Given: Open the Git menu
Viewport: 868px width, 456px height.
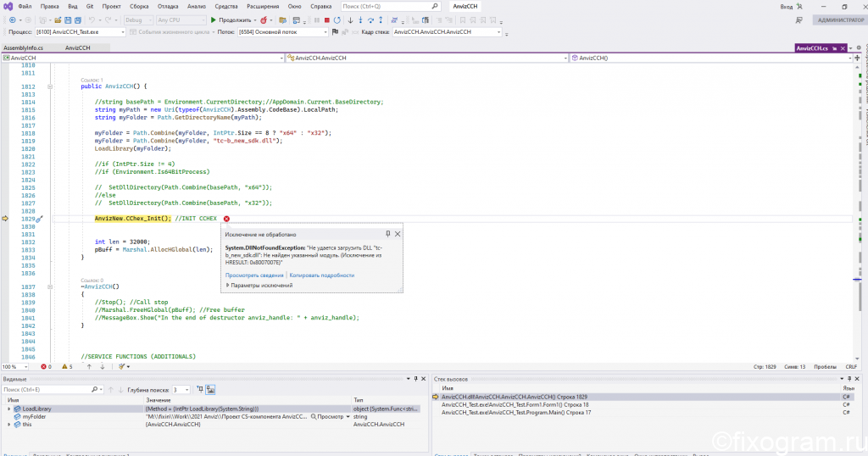Looking at the screenshot, I should [90, 6].
